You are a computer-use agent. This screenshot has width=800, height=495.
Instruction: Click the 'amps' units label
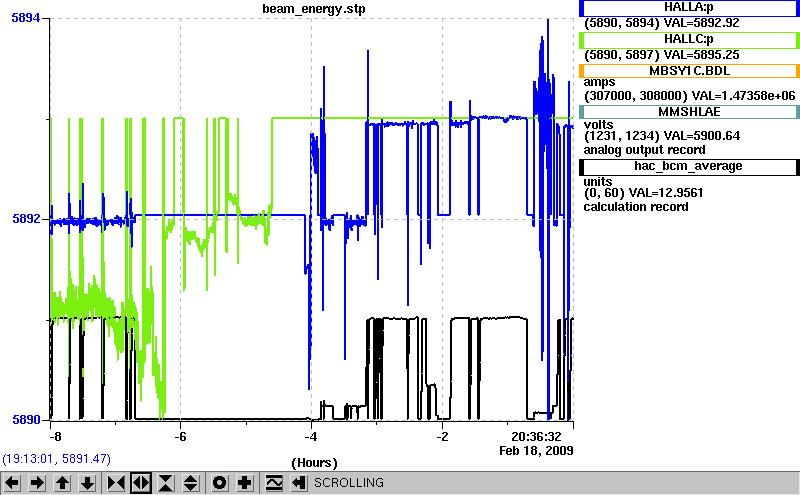(599, 82)
